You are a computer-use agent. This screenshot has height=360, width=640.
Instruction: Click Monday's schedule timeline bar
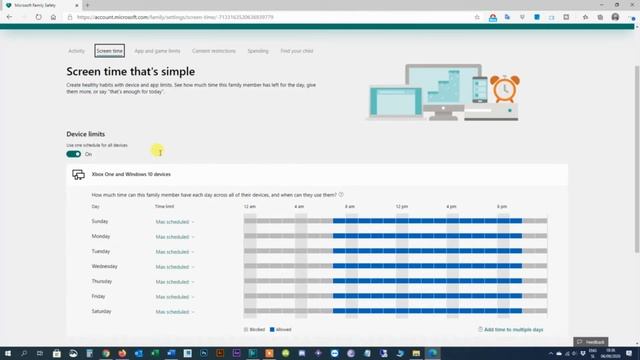395,236
